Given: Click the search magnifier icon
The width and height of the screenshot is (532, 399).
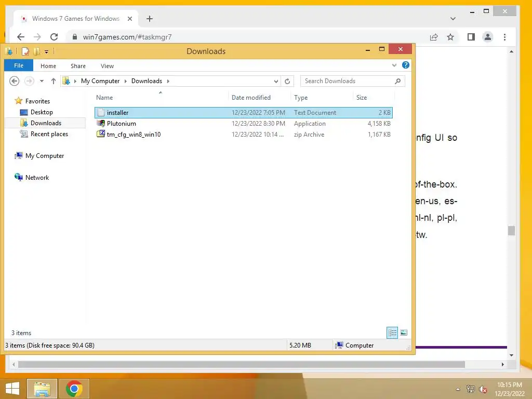Looking at the screenshot, I should (397, 81).
